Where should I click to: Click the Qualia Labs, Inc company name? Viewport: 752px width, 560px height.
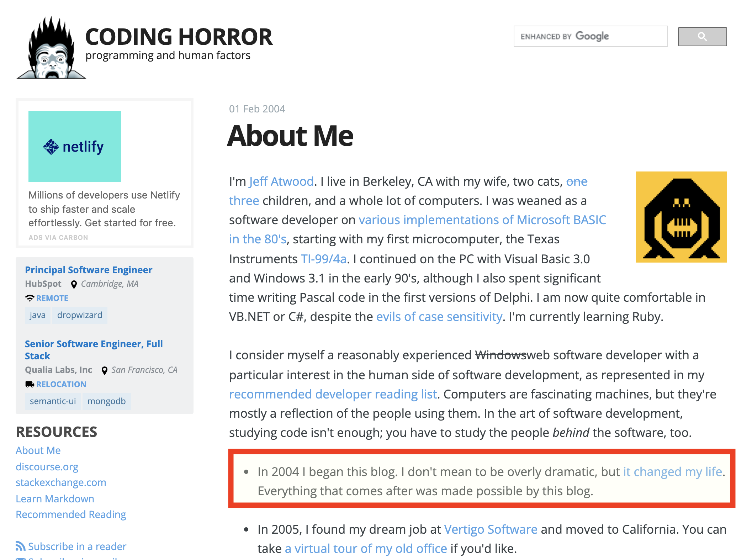pyautogui.click(x=58, y=370)
